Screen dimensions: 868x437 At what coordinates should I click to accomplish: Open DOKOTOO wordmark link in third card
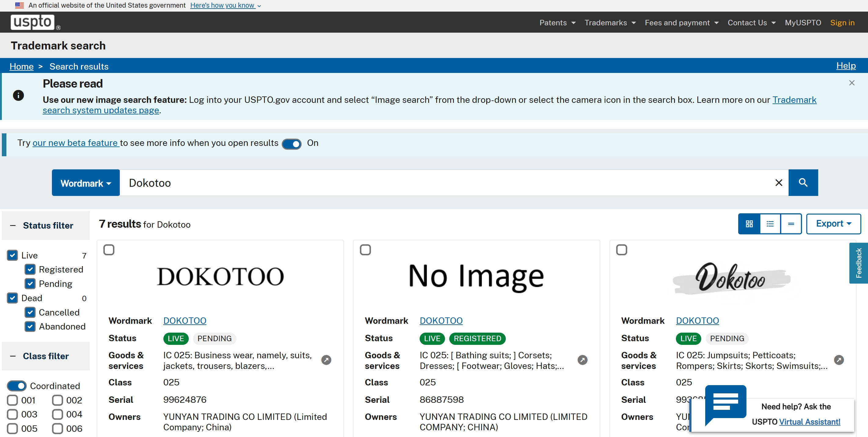[x=697, y=320]
